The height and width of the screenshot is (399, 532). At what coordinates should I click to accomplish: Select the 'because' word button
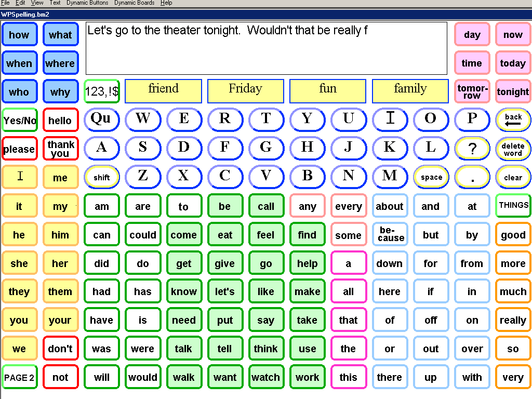tap(390, 234)
